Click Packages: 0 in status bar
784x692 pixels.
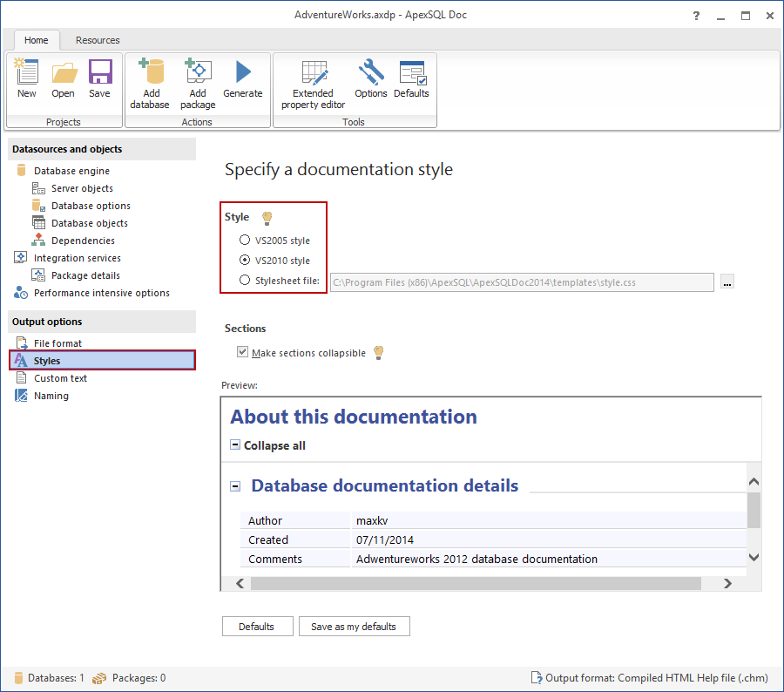[129, 678]
